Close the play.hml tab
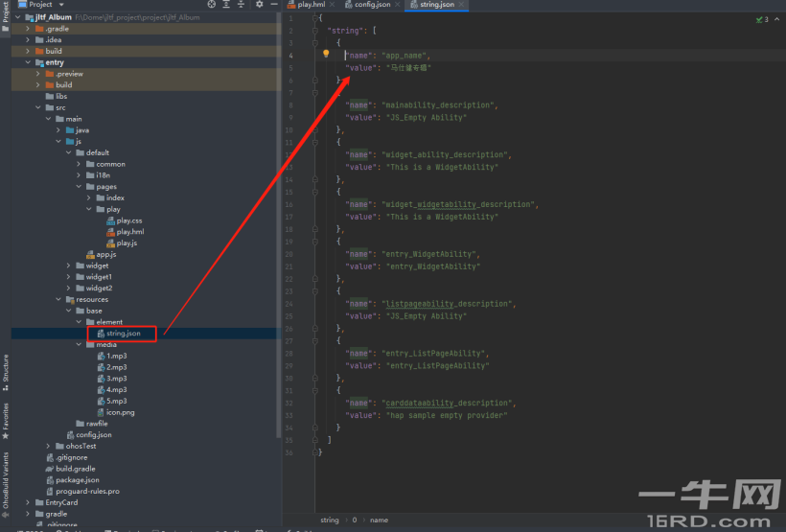This screenshot has height=532, width=786. tap(333, 5)
